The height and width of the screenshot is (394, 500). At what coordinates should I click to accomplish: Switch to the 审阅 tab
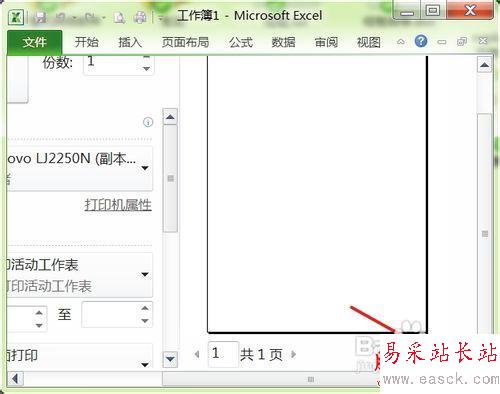pos(326,42)
